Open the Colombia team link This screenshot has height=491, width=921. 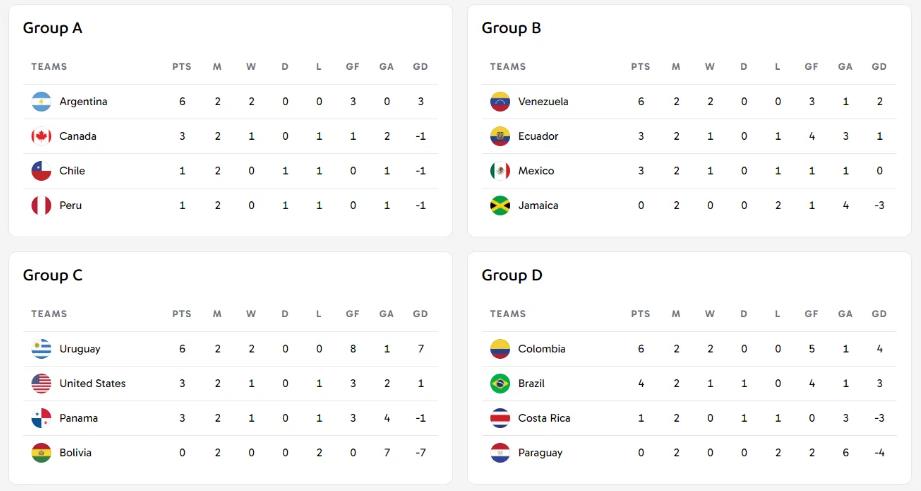coord(542,349)
